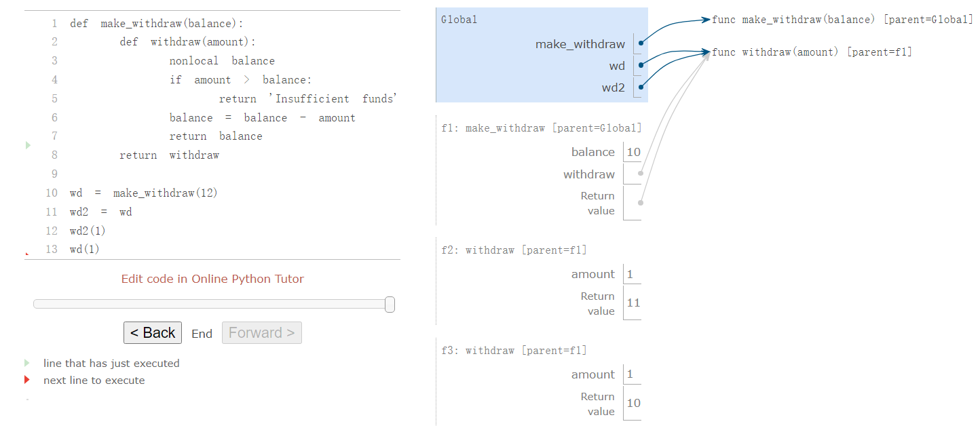980x447 pixels.
Task: Click line 10 wd = make_withdraw(12)
Action: 143,193
